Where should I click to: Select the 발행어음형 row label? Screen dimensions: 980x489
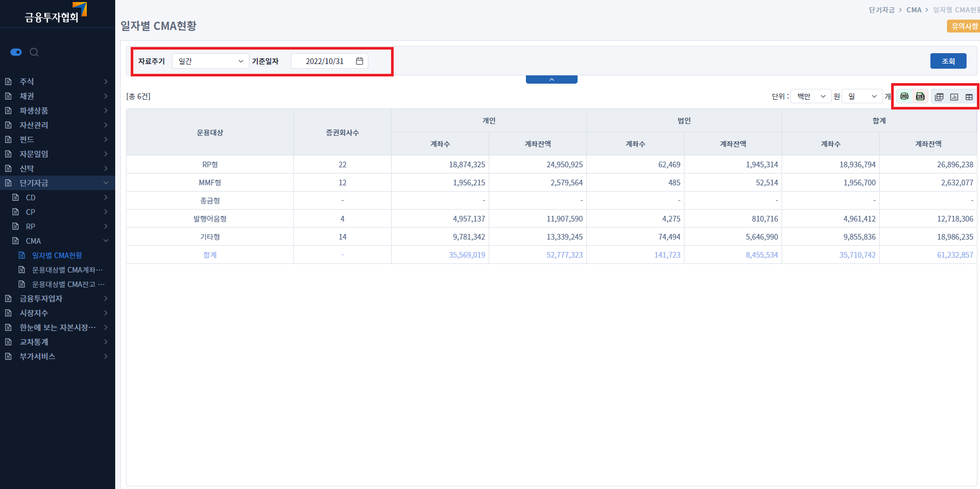coord(210,218)
